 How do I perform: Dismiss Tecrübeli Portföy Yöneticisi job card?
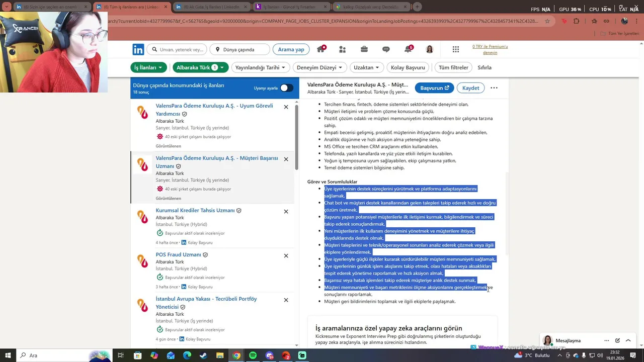286,300
